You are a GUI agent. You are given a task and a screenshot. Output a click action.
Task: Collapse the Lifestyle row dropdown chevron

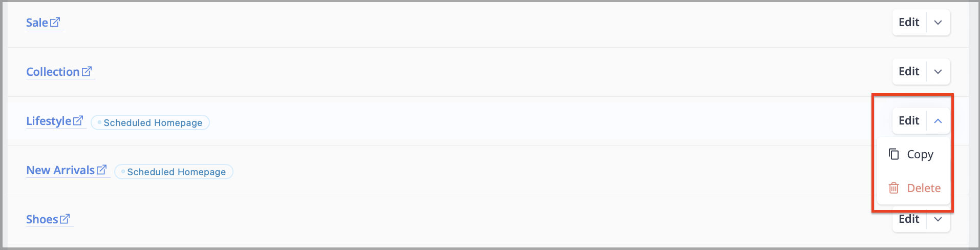pos(938,121)
